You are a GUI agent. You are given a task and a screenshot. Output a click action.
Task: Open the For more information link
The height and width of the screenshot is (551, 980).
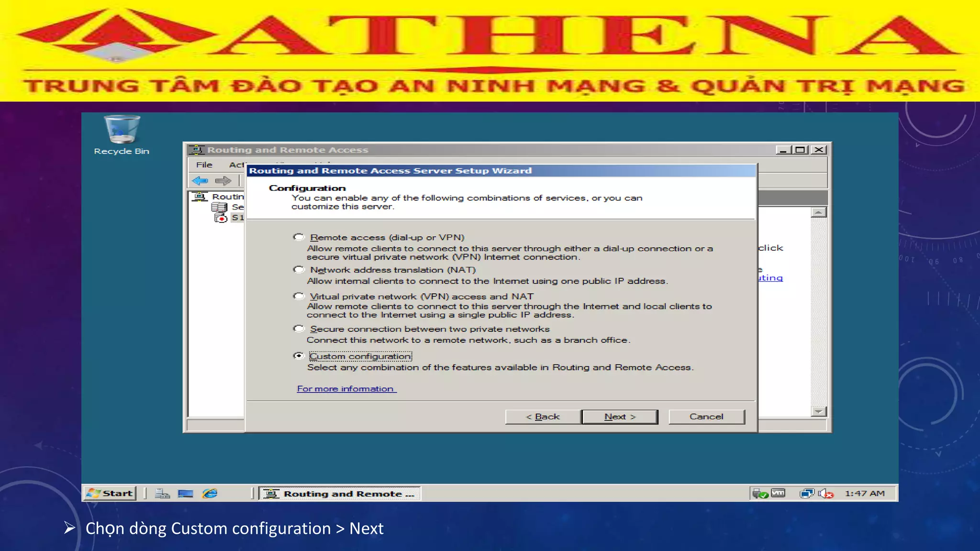click(x=346, y=389)
